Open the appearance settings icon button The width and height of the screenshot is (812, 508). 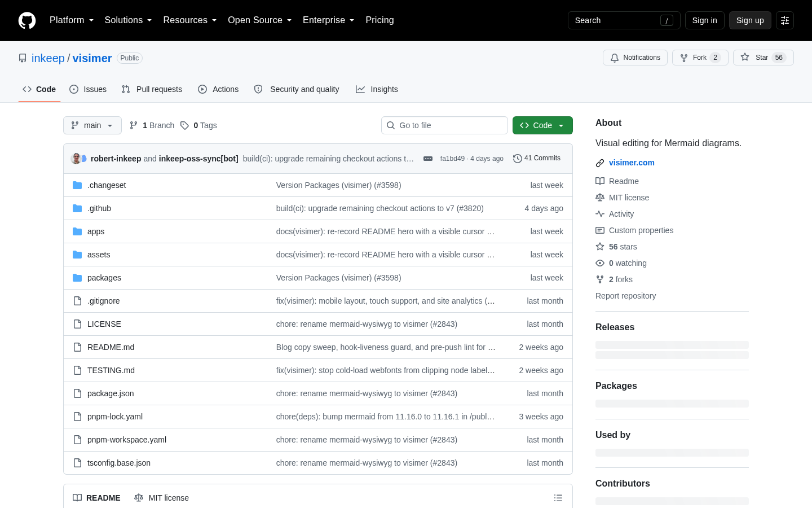coord(785,20)
